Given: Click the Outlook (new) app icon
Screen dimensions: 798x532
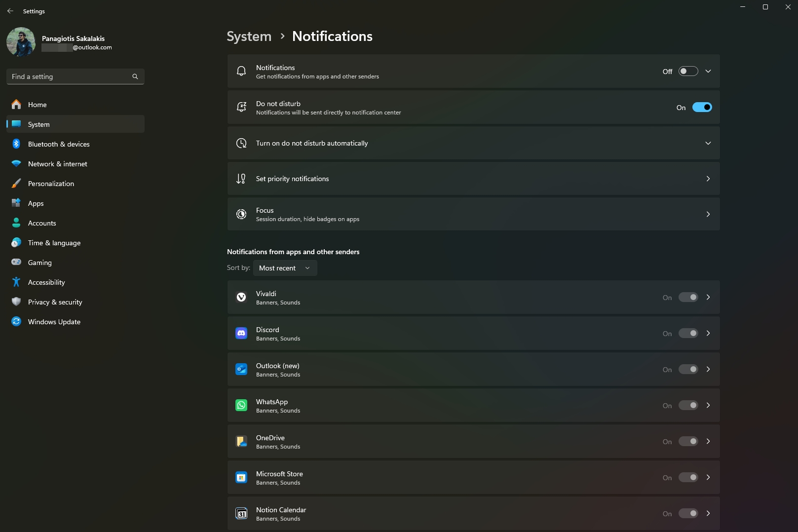Looking at the screenshot, I should [241, 369].
